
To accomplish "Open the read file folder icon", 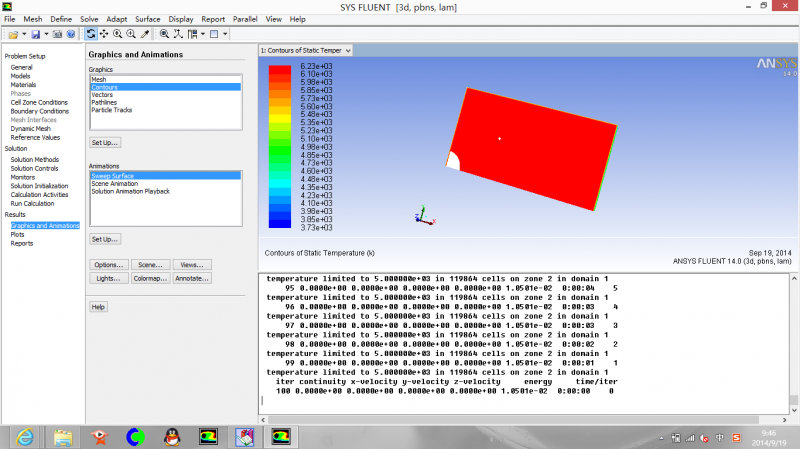I will (x=13, y=34).
